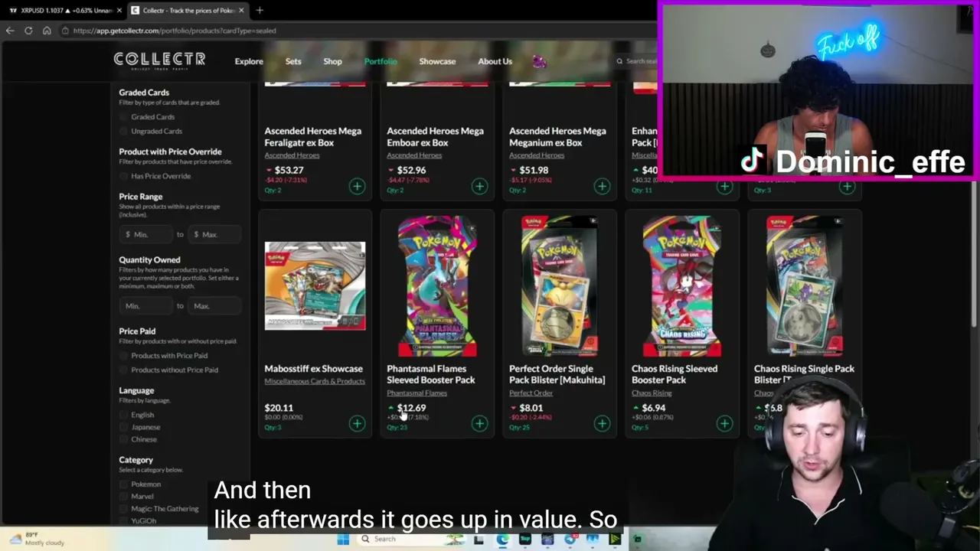Select Japanese language filter
The height and width of the screenshot is (551, 980).
tap(124, 427)
